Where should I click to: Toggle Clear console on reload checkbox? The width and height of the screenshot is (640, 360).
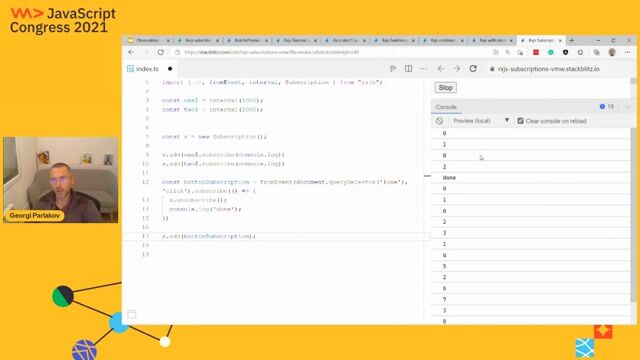click(x=520, y=121)
